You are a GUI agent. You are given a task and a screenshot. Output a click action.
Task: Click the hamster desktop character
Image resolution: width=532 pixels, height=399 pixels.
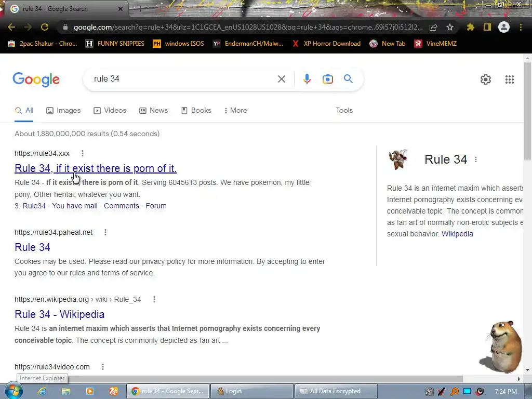click(x=501, y=347)
